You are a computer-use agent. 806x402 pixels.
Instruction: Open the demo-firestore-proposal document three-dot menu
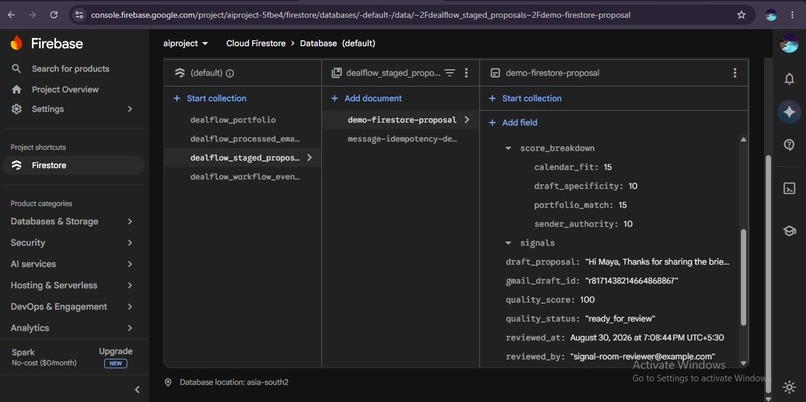[735, 73]
